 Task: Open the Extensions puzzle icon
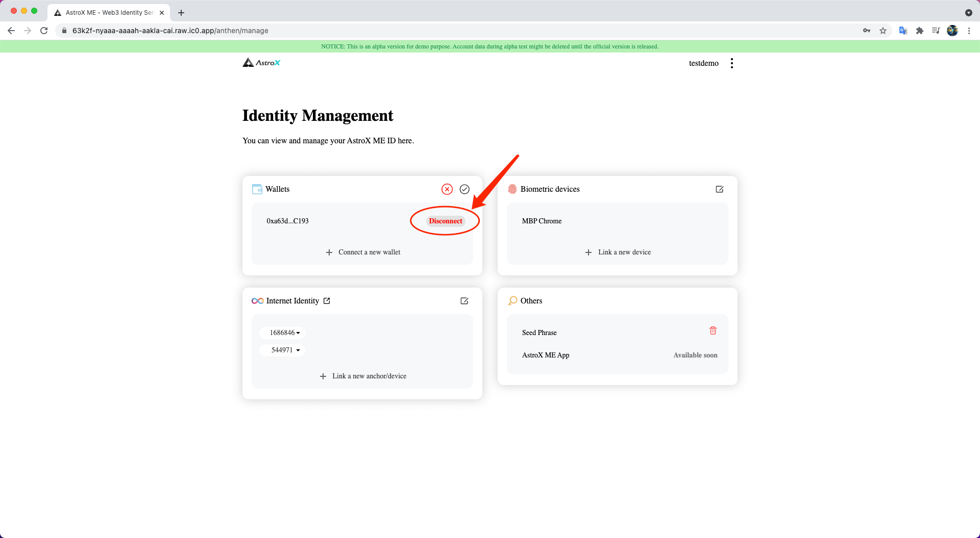(x=920, y=31)
